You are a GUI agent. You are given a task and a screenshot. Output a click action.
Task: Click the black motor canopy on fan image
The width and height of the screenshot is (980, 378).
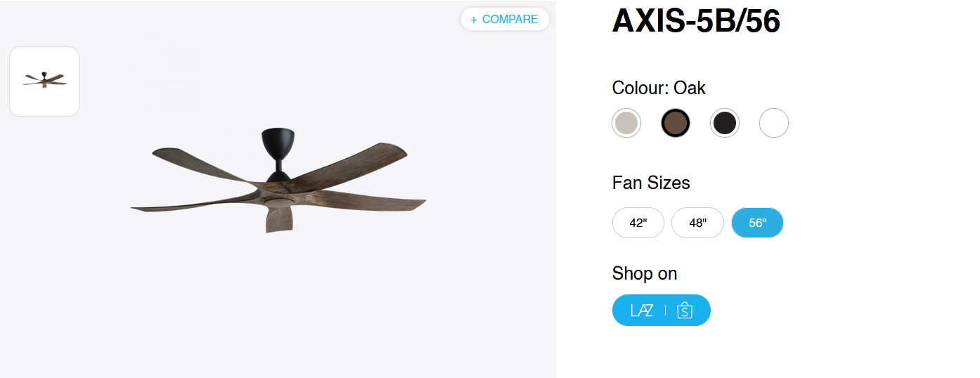coord(278,143)
